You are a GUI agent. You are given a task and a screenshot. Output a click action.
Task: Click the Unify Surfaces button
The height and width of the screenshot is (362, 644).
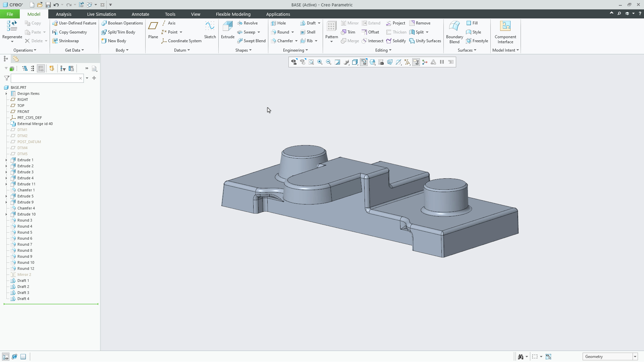coord(425,41)
